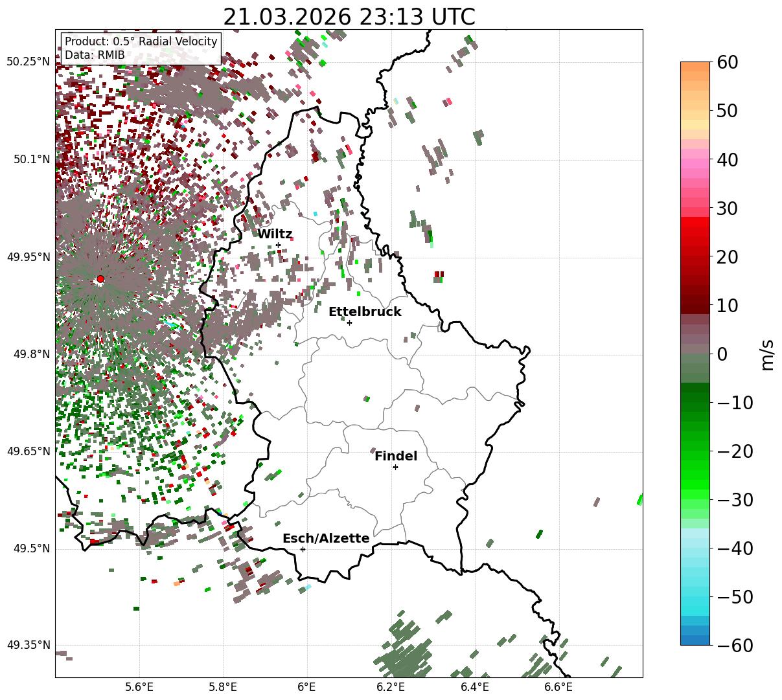The width and height of the screenshot is (782, 700).
Task: Click the red radar site marker
Action: click(x=100, y=279)
